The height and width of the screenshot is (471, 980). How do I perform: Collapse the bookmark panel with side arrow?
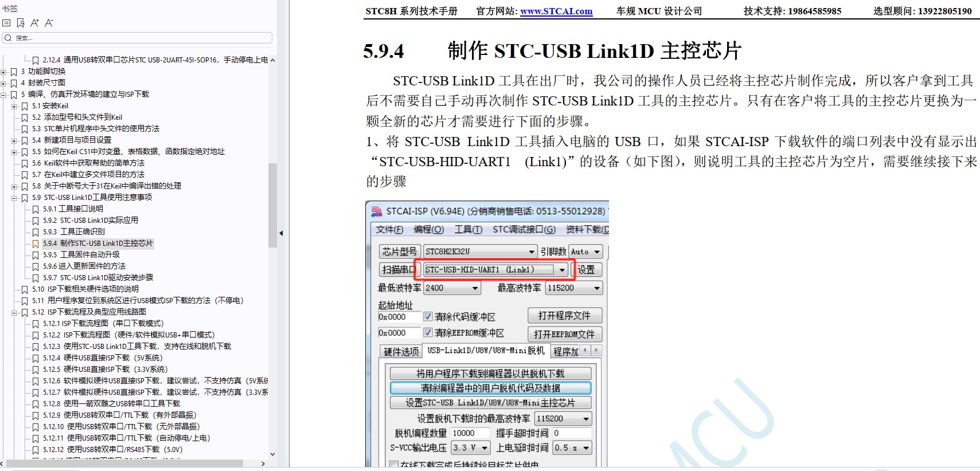[x=281, y=233]
